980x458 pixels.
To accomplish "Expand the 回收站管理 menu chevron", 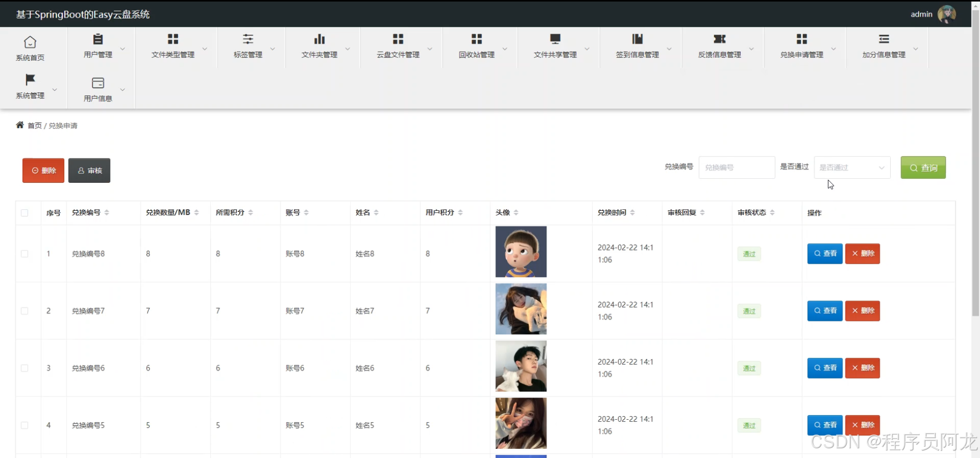I will coord(505,49).
